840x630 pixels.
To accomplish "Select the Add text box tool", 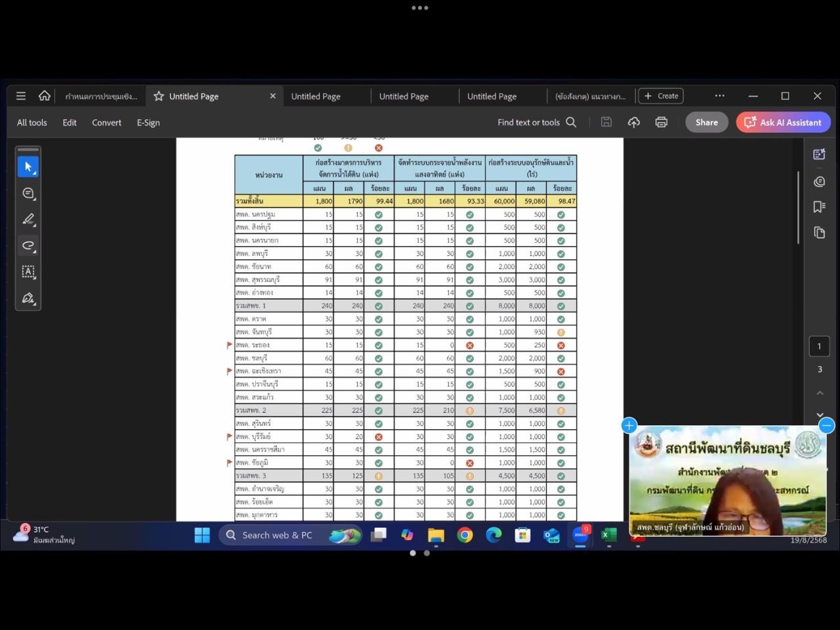I will click(x=28, y=272).
